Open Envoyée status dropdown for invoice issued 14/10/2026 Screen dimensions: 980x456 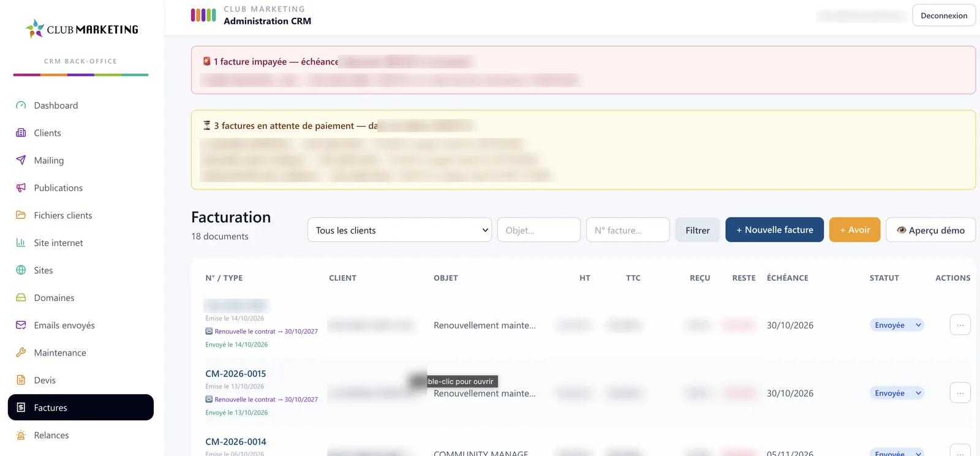point(897,325)
